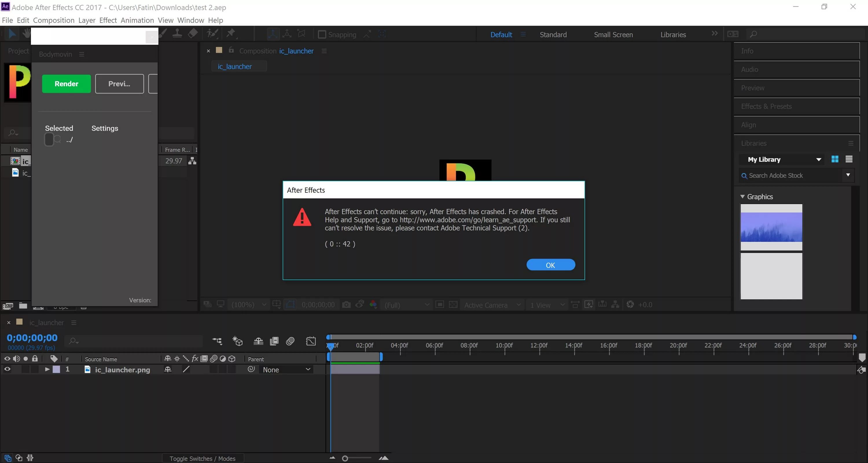
Task: Click the green Render button
Action: pyautogui.click(x=66, y=84)
